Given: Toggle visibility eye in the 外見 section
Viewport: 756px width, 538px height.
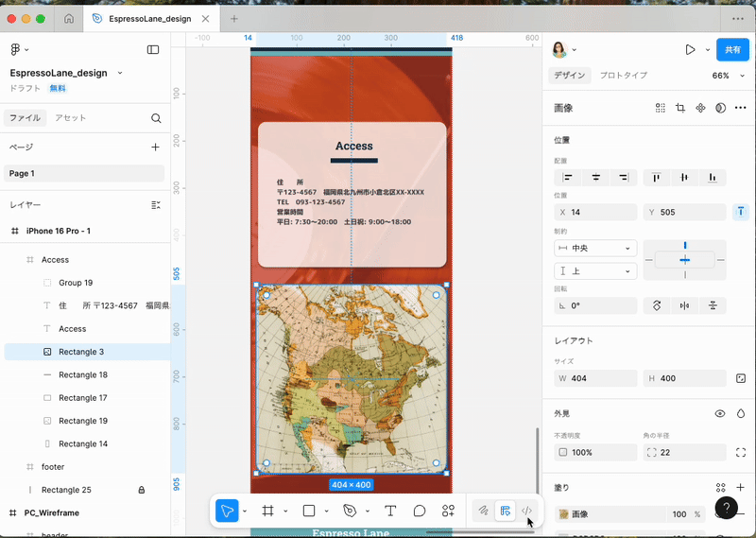Looking at the screenshot, I should point(720,413).
